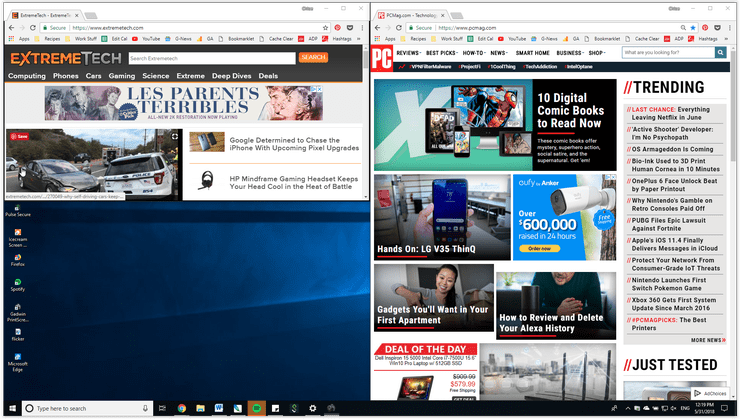
Task: Open the Smart Home menu item on PCMag
Action: tap(532, 53)
